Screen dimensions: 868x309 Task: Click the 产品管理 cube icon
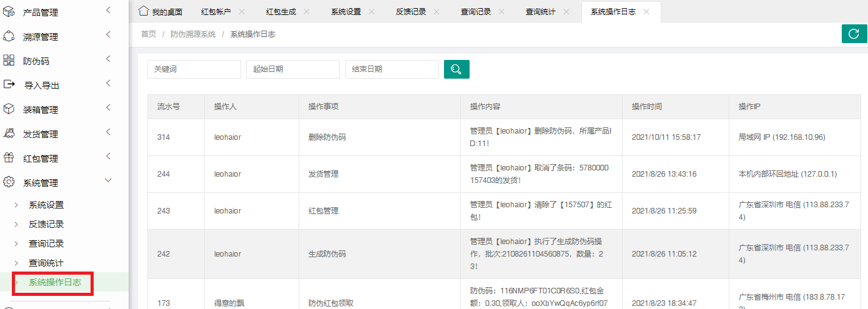9,12
